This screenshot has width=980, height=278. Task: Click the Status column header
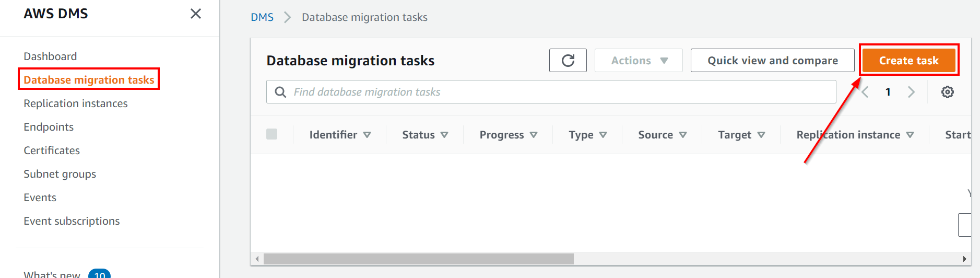(418, 135)
